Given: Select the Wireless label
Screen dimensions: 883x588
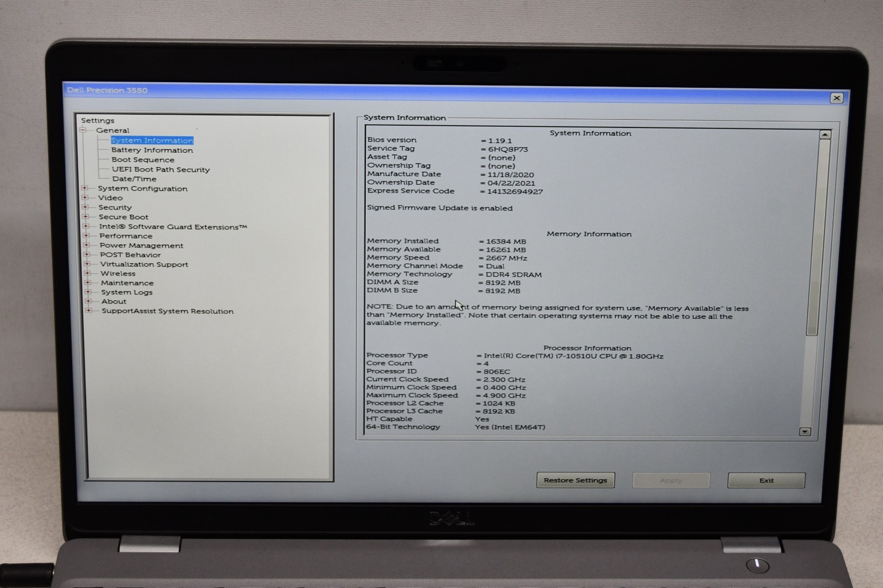Looking at the screenshot, I should [x=118, y=274].
